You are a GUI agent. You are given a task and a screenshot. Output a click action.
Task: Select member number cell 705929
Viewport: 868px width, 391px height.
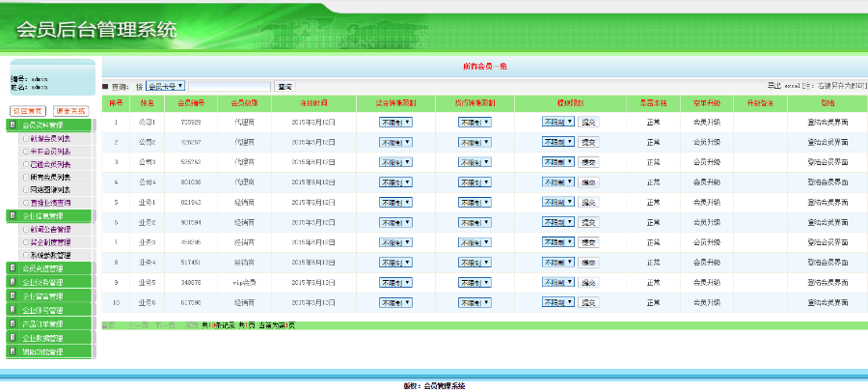[x=191, y=123]
